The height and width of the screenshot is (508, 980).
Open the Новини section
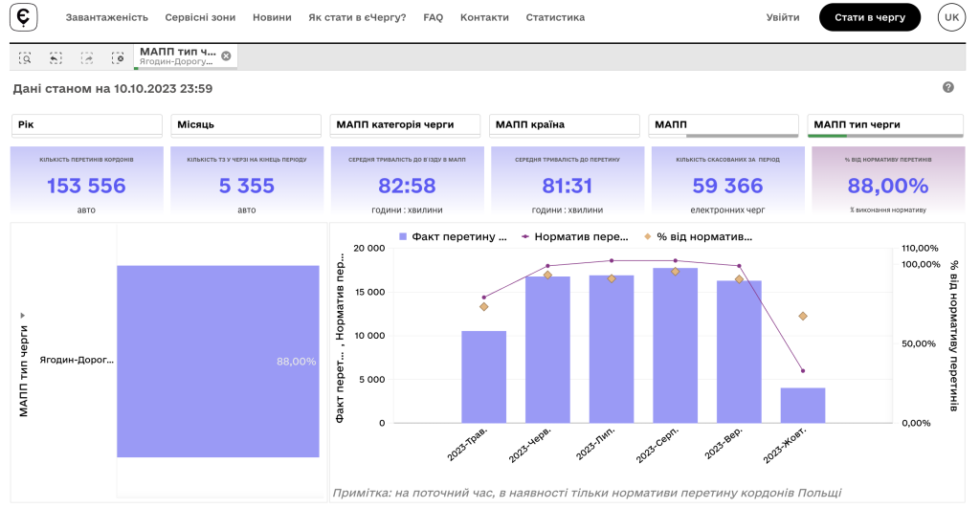(x=272, y=17)
